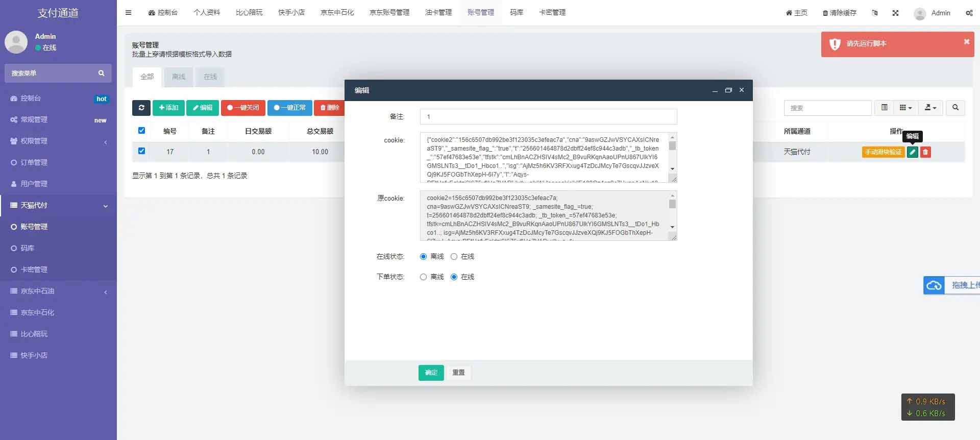Toggle the hamburger sidebar menu icon
Viewport: 980px width, 440px height.
click(x=129, y=13)
